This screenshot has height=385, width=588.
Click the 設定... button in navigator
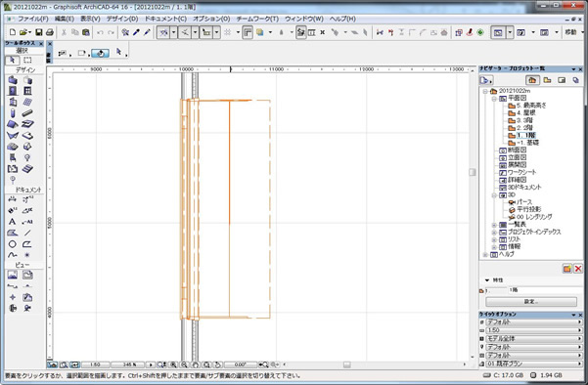(531, 302)
